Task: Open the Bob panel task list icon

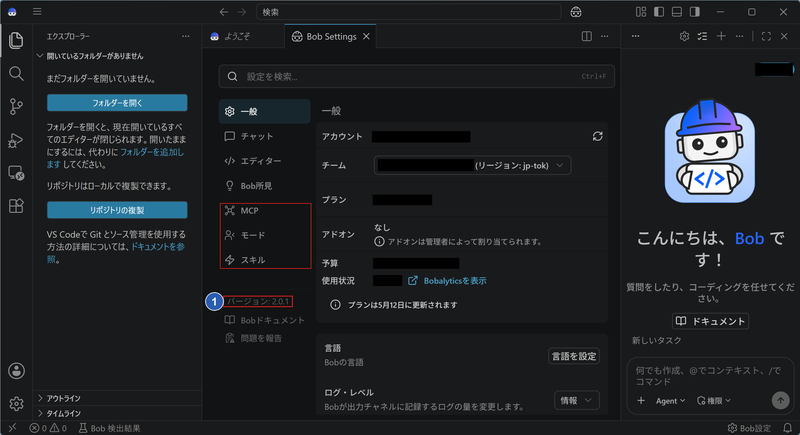Action: point(703,36)
